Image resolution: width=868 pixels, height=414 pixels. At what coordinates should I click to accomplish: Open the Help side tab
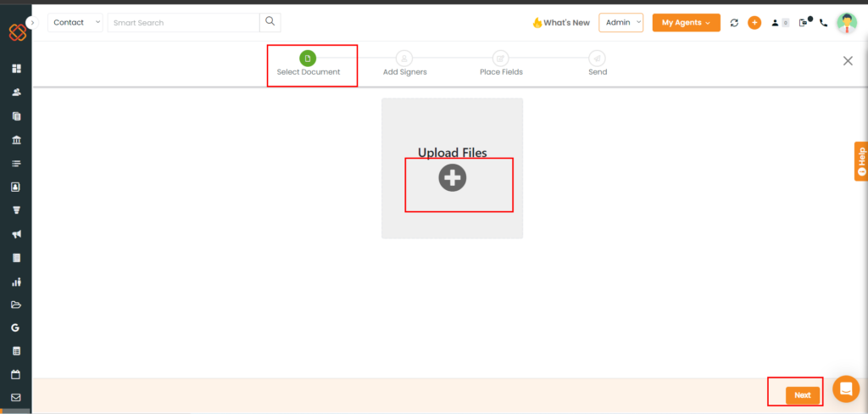click(861, 161)
